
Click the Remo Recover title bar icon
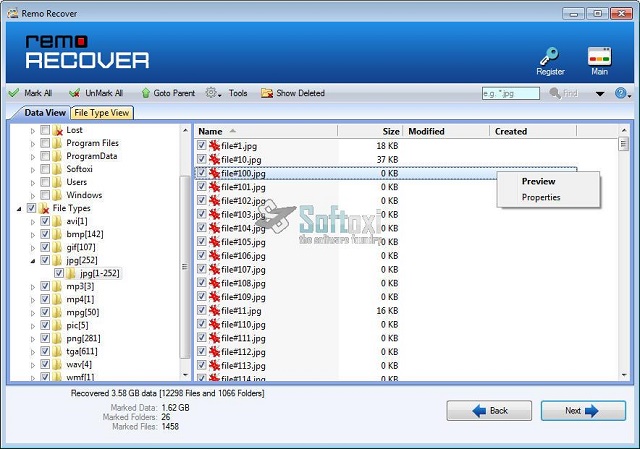click(13, 13)
